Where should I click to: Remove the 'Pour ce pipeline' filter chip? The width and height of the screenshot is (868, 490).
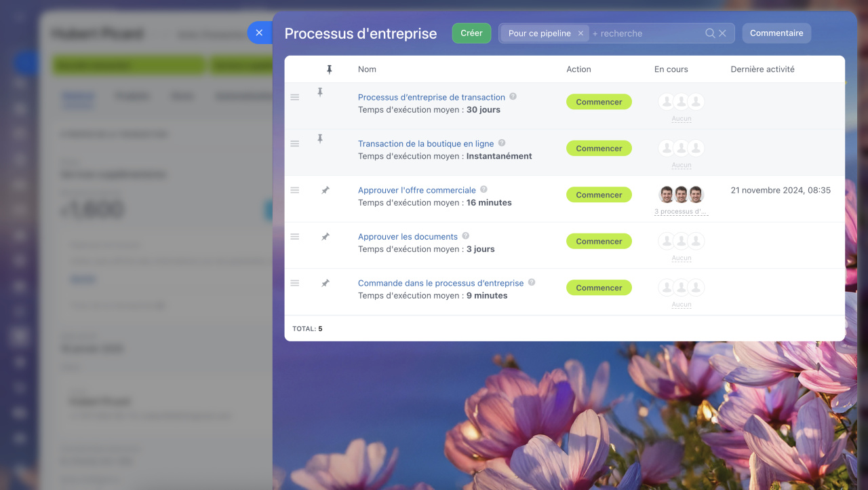pos(580,33)
